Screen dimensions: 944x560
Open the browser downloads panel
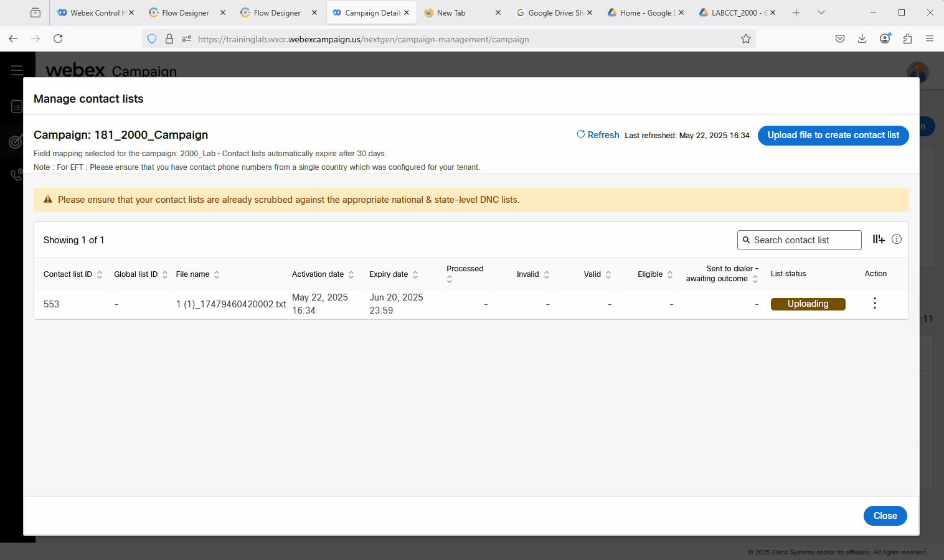click(x=862, y=39)
